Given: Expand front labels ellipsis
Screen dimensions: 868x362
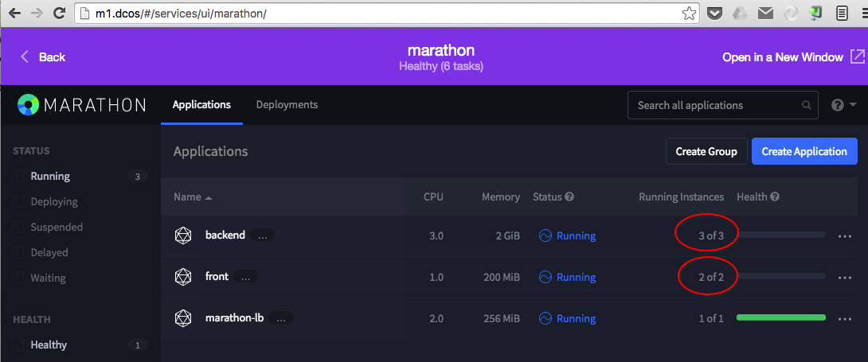Looking at the screenshot, I should 246,277.
